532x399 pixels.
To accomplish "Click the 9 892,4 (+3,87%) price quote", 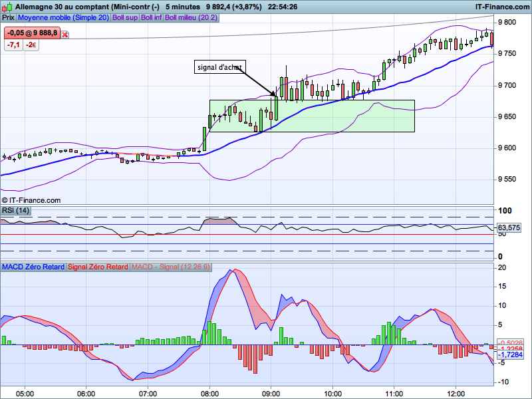I will pos(234,7).
